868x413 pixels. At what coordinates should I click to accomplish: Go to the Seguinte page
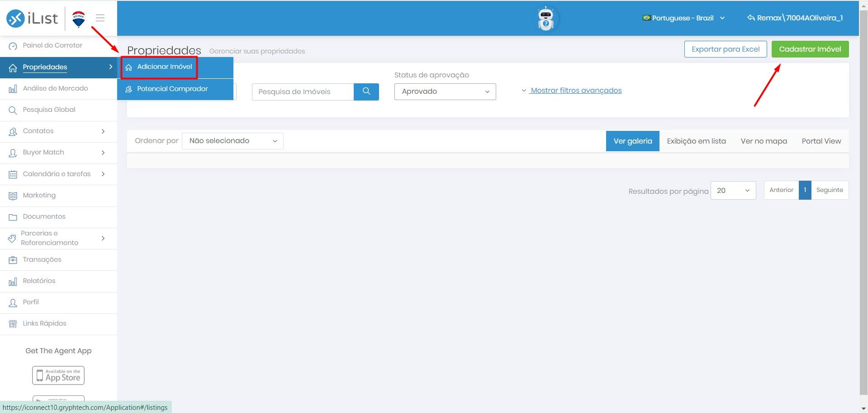(x=830, y=190)
